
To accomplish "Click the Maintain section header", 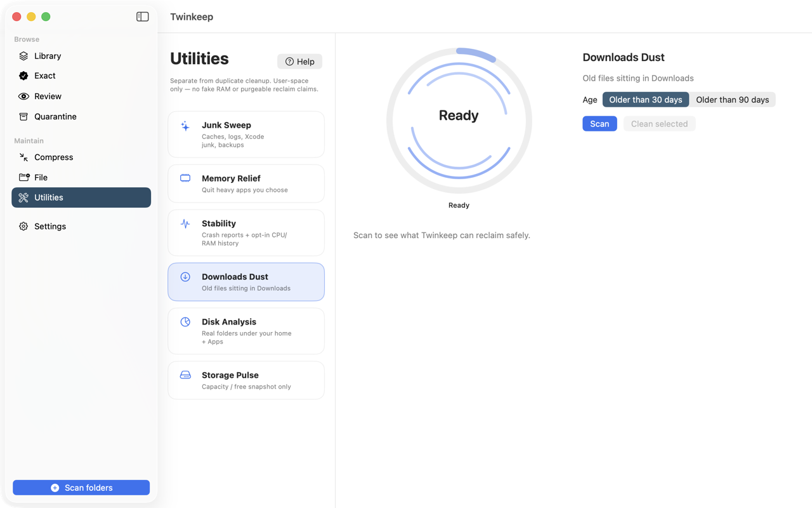I will point(29,141).
